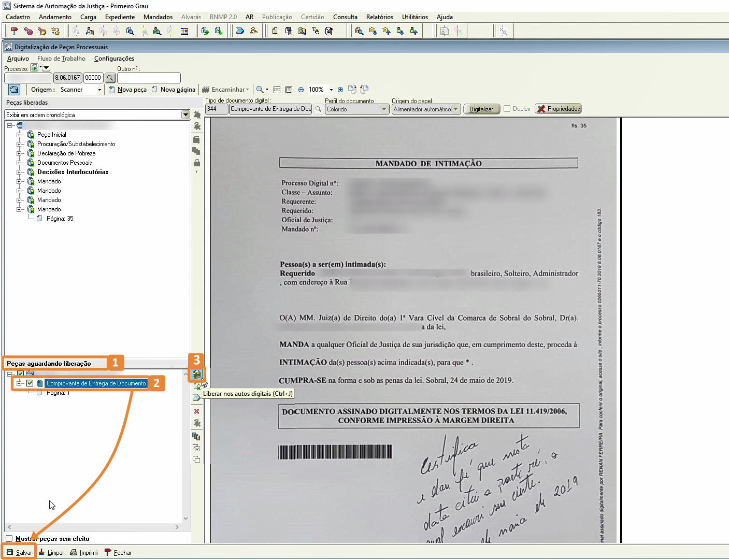The height and width of the screenshot is (560, 729).
Task: Click the Digitalizar button
Action: click(x=481, y=109)
